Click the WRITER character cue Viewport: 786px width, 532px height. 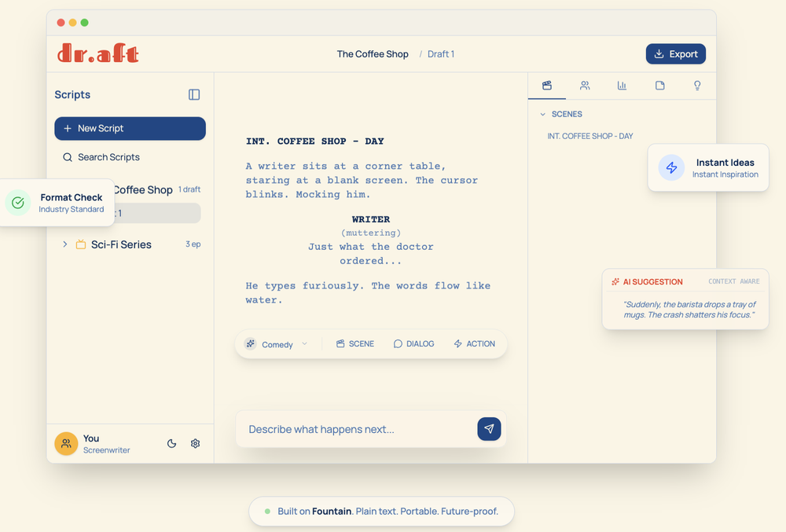[x=370, y=219]
